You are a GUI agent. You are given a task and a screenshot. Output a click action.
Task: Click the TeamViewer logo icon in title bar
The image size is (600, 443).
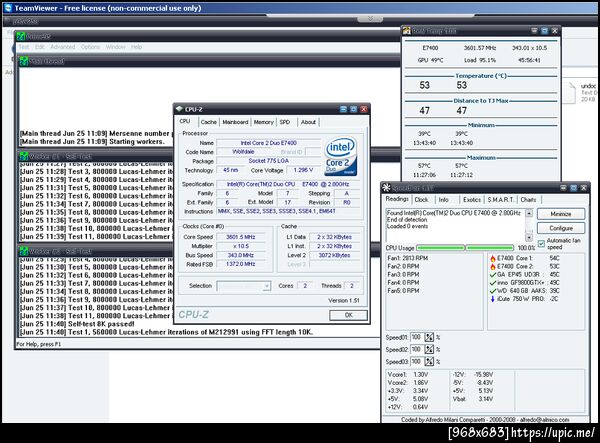pos(8,8)
